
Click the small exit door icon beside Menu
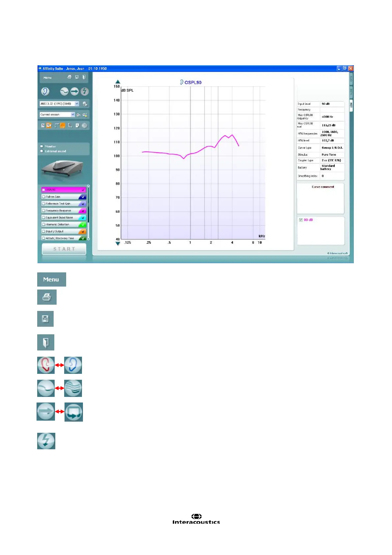point(84,77)
